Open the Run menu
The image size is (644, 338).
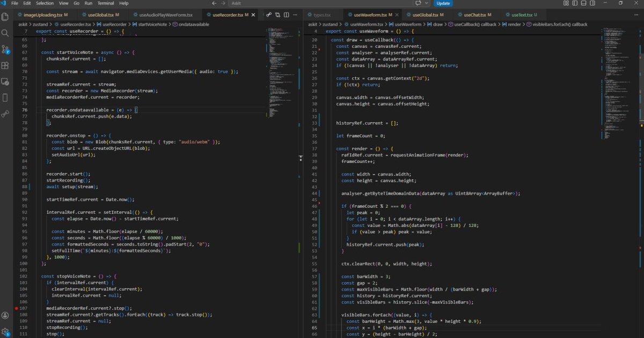click(x=87, y=3)
